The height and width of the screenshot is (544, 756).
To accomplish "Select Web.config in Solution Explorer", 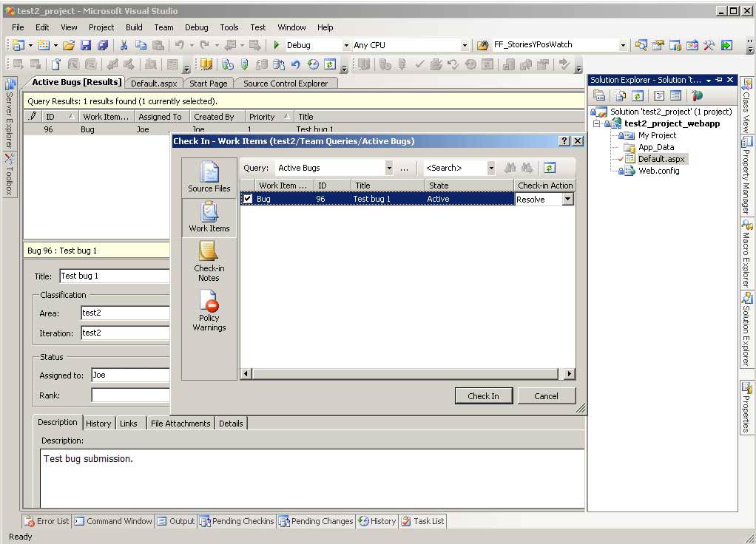I will click(x=658, y=171).
